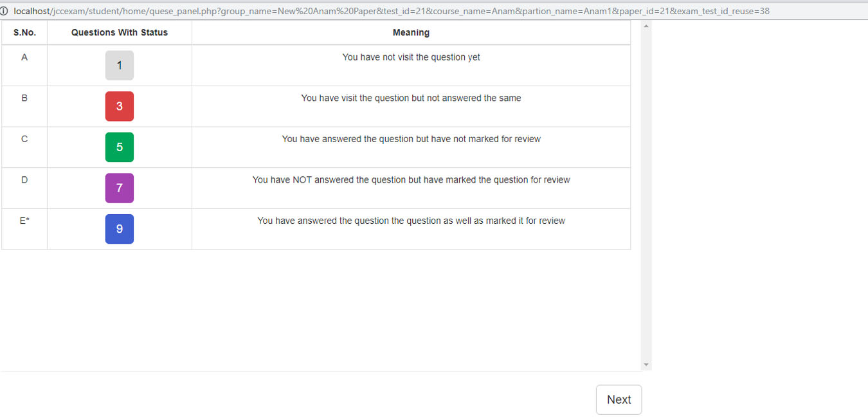Click the gray question badge numbered 1
Viewport: 868px width, 418px height.
coord(120,66)
